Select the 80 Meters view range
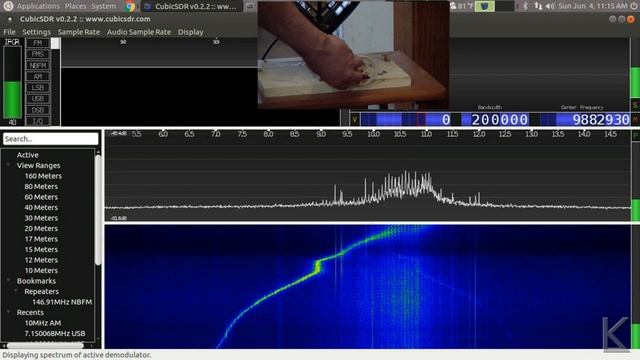The height and width of the screenshot is (360, 640). (41, 187)
